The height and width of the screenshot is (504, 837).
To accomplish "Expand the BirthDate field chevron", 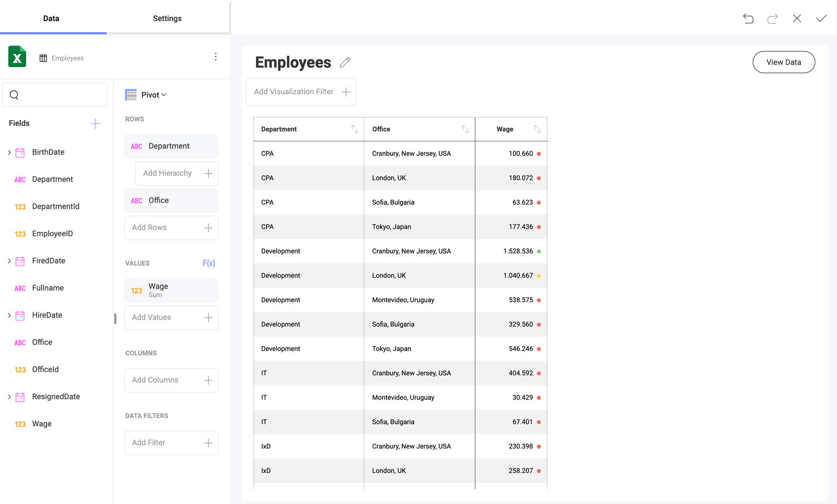I will tap(9, 152).
